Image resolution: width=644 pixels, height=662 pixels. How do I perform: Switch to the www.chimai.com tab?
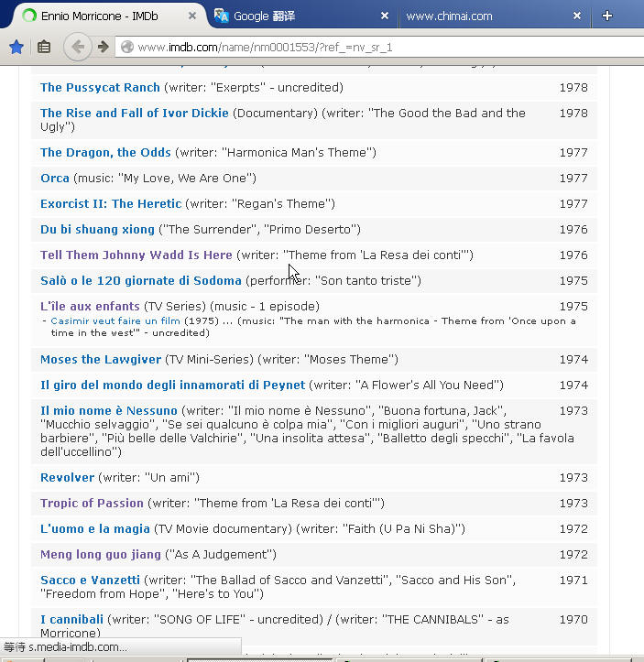[x=494, y=16]
